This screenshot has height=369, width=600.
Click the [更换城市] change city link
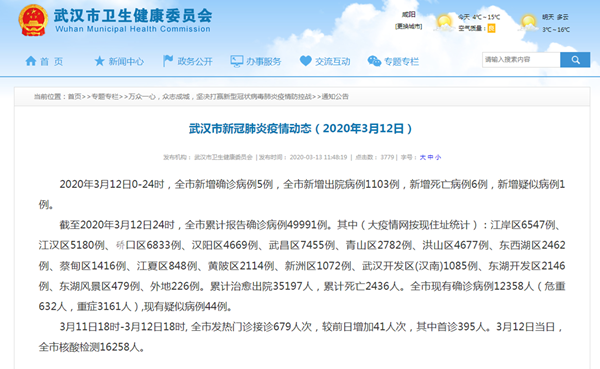point(409,26)
